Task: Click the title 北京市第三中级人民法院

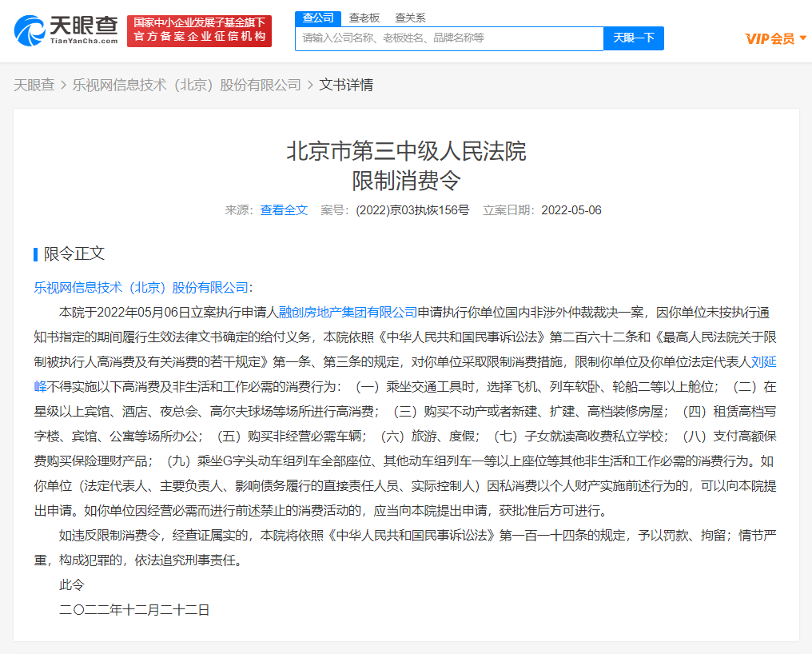Action: pyautogui.click(x=407, y=151)
